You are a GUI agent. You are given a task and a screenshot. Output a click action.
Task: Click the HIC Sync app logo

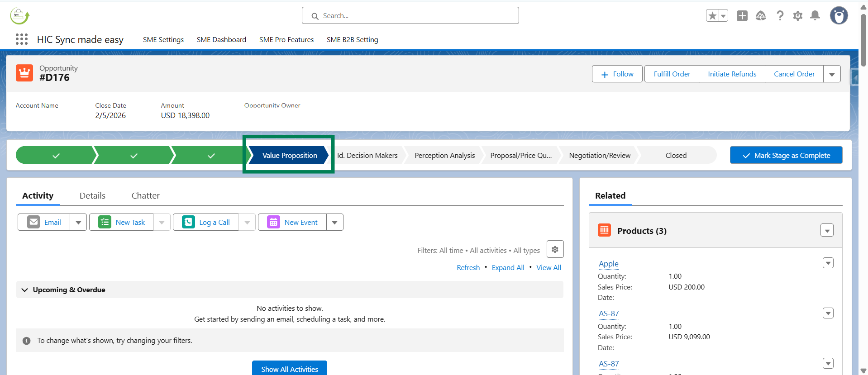20,16
